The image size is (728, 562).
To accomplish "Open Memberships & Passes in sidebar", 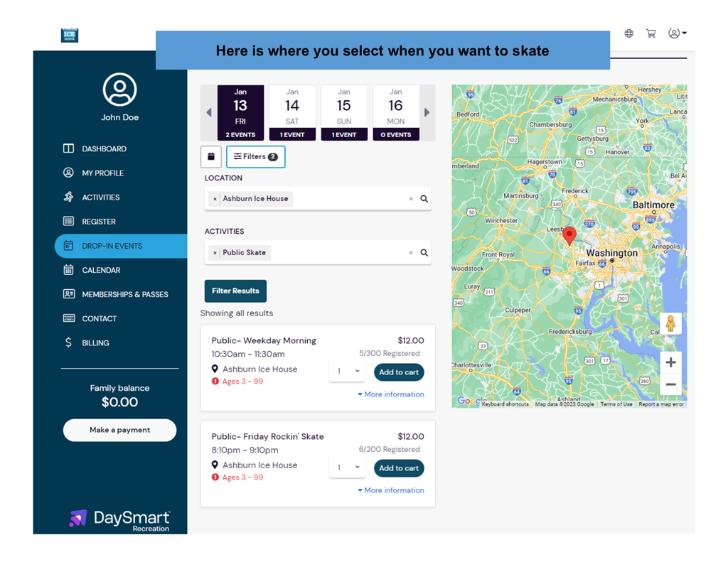I will (124, 294).
